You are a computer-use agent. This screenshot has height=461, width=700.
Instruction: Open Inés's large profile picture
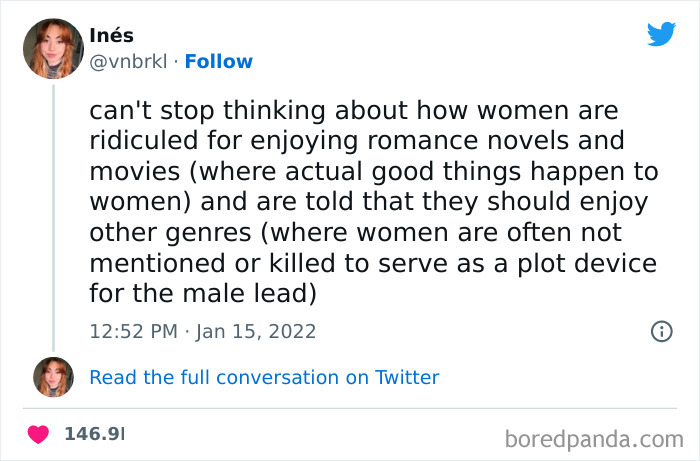(x=53, y=50)
